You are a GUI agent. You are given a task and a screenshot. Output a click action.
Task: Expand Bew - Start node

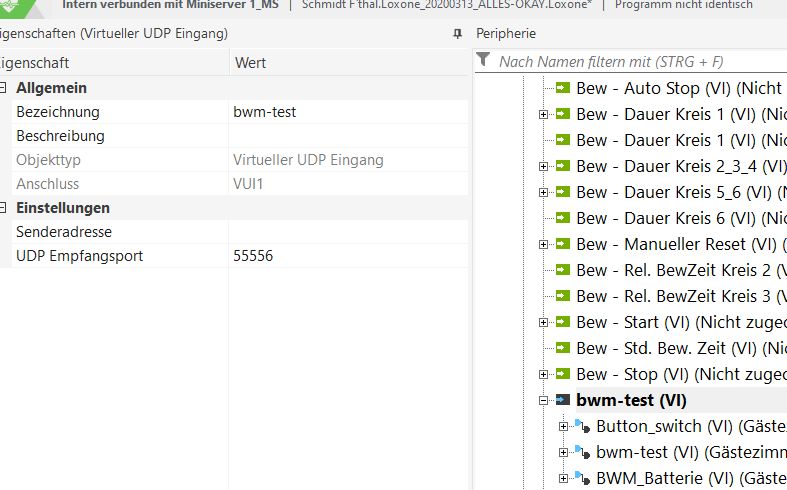click(543, 322)
